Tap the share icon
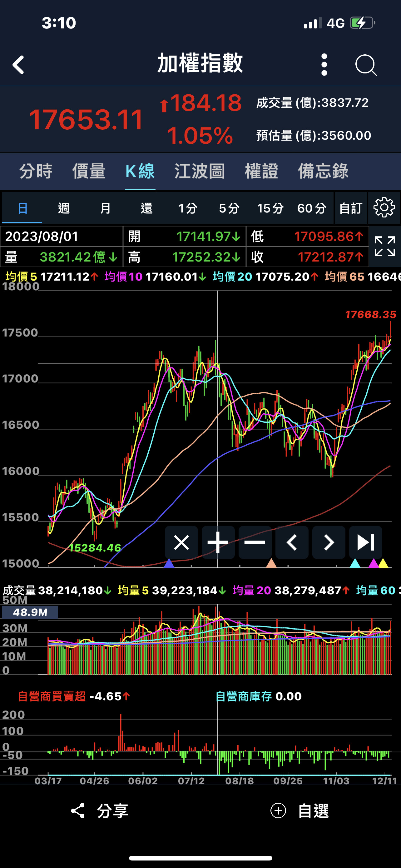Screen dimensions: 401x868 point(78,811)
